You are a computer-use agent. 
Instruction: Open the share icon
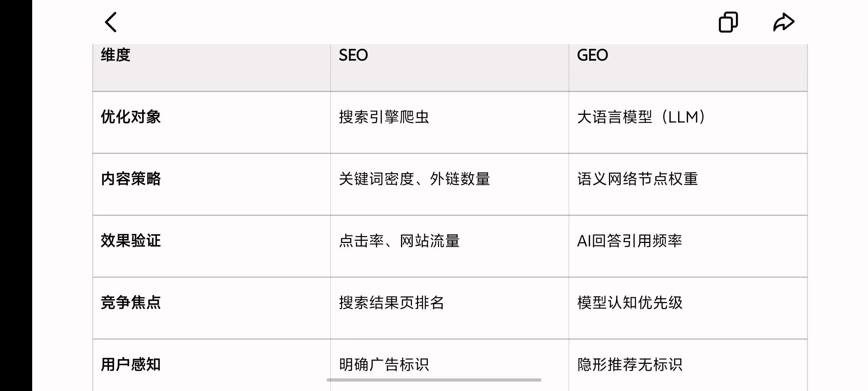click(x=784, y=22)
